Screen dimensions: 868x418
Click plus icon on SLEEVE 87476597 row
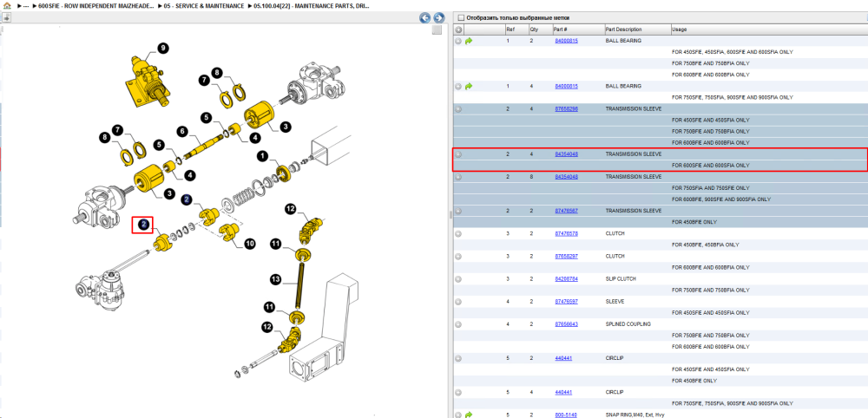(x=458, y=301)
